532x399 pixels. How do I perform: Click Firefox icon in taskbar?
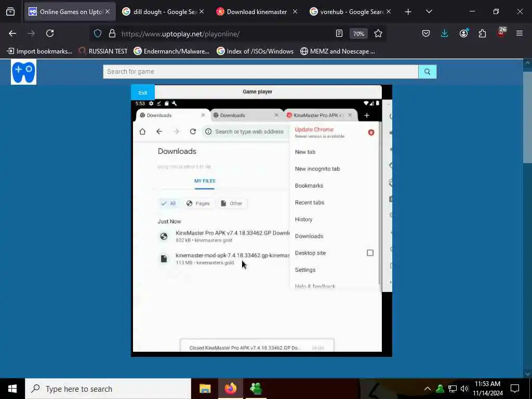click(230, 389)
